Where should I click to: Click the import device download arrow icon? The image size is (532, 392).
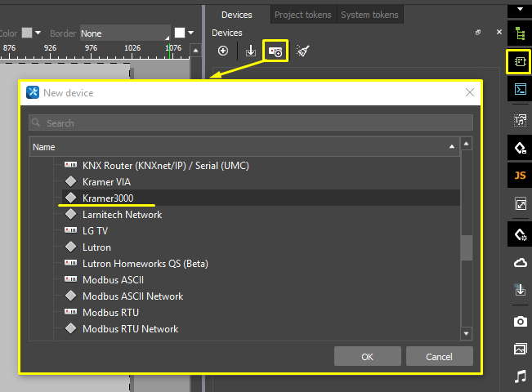click(x=250, y=51)
